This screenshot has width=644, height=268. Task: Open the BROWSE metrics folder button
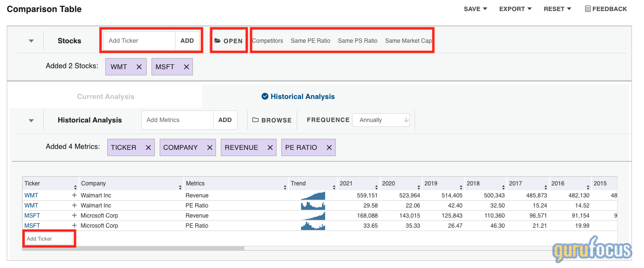pyautogui.click(x=272, y=120)
